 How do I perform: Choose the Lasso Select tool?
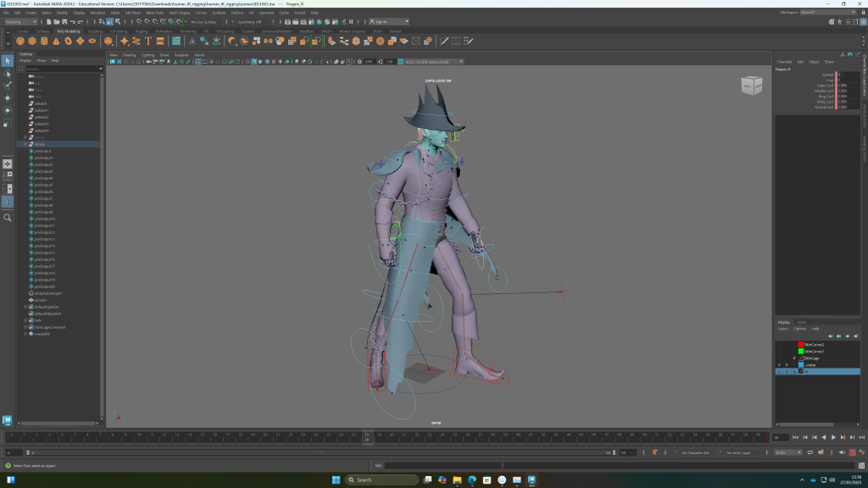[x=8, y=74]
